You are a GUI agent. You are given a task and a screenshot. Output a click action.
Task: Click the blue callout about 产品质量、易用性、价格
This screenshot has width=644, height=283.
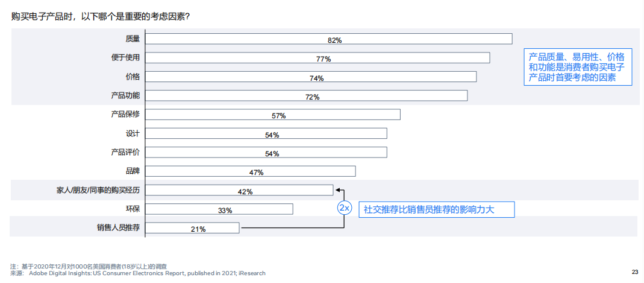[x=578, y=67]
